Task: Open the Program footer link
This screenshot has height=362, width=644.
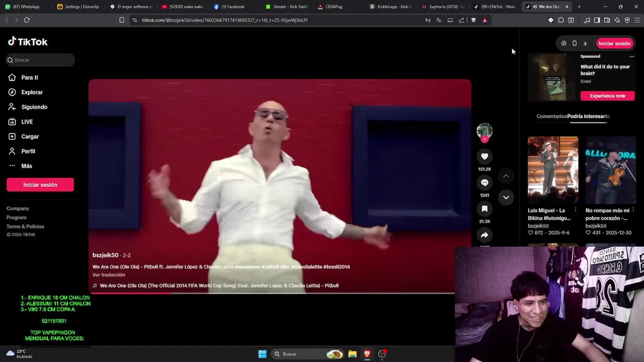Action: coord(17,217)
